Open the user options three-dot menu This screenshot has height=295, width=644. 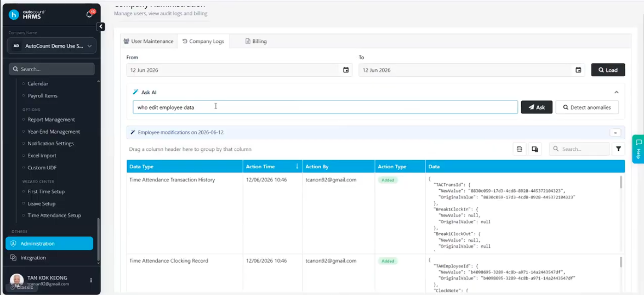(x=91, y=280)
